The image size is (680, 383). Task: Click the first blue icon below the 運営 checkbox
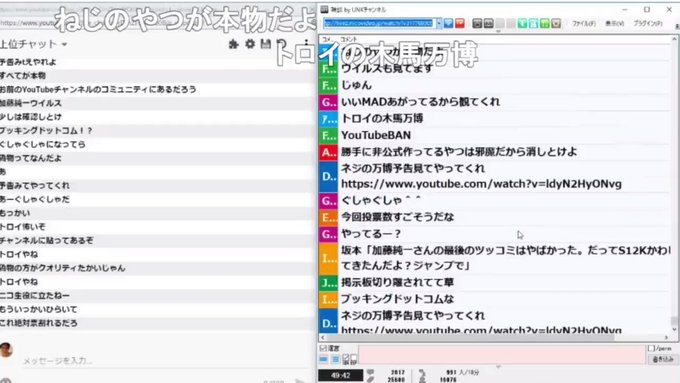324,360
